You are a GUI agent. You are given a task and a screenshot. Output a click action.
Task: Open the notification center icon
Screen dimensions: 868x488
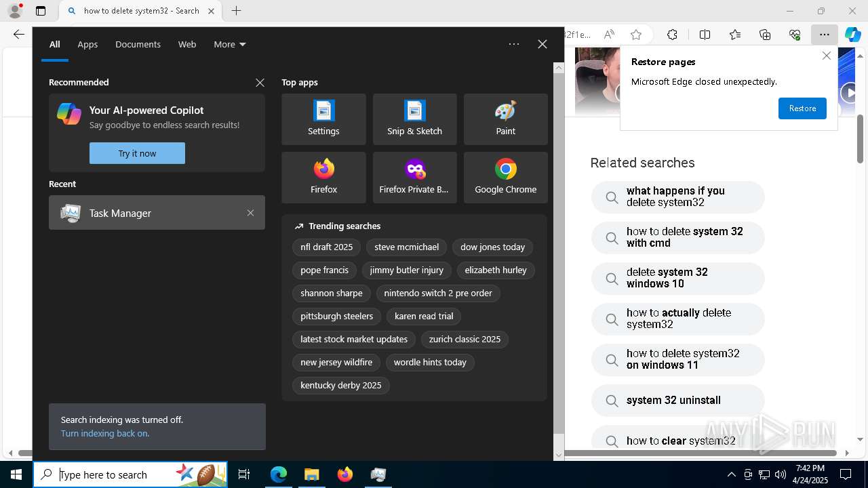(846, 474)
